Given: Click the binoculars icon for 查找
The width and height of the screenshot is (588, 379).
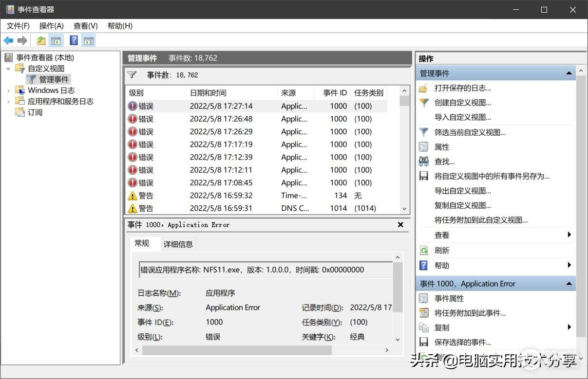Looking at the screenshot, I should pos(424,162).
